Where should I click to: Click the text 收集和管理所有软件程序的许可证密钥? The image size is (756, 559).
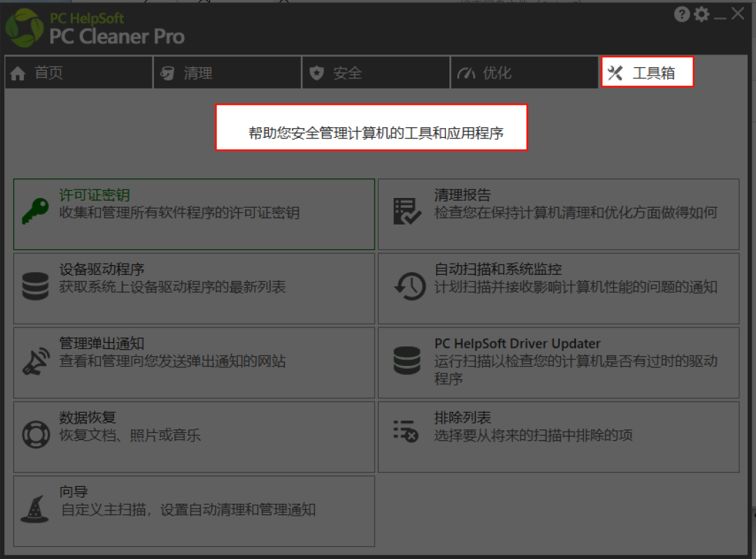pos(179,213)
